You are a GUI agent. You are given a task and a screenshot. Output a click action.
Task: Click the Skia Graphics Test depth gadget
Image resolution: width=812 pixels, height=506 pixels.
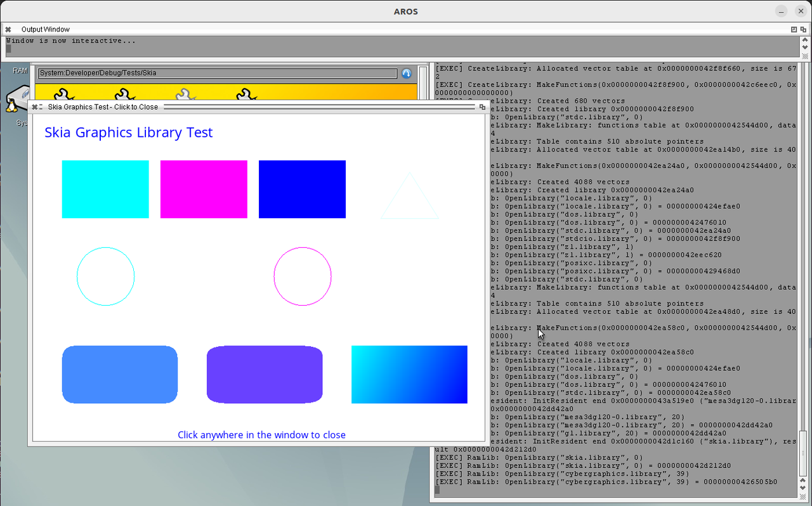tap(482, 107)
